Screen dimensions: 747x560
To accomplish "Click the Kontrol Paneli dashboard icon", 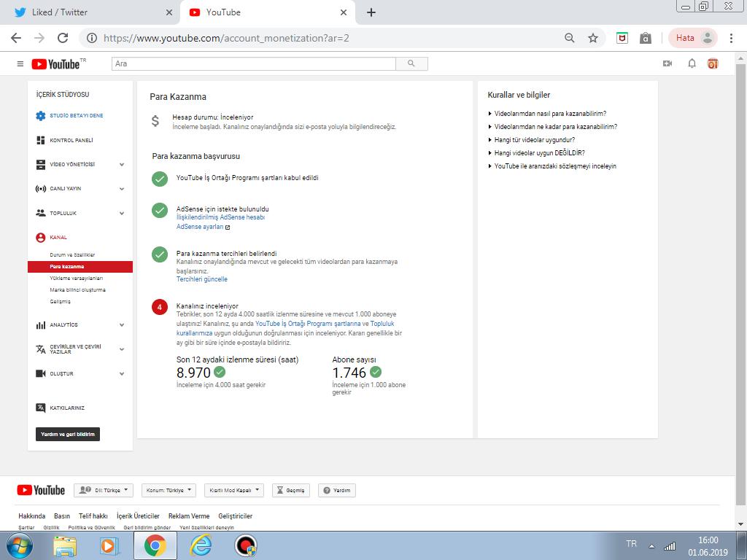I will pos(41,140).
